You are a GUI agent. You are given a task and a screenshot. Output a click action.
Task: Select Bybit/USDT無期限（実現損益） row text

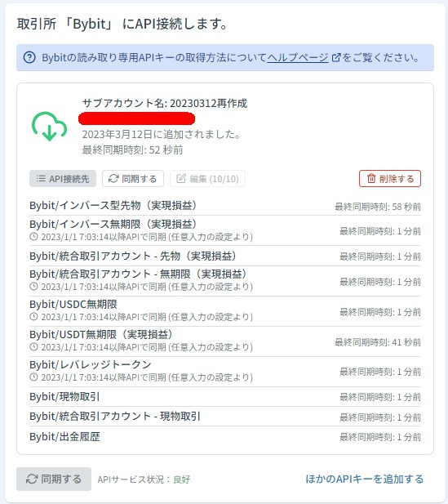(x=101, y=334)
